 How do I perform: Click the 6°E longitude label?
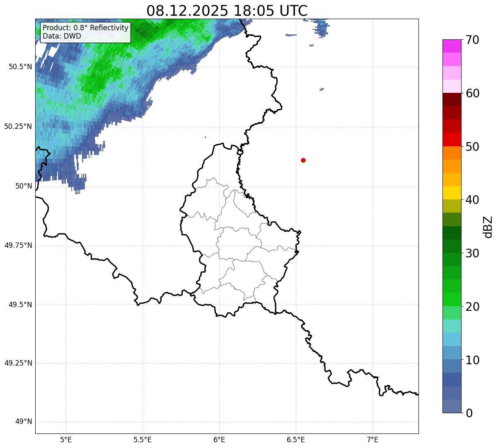219,440
